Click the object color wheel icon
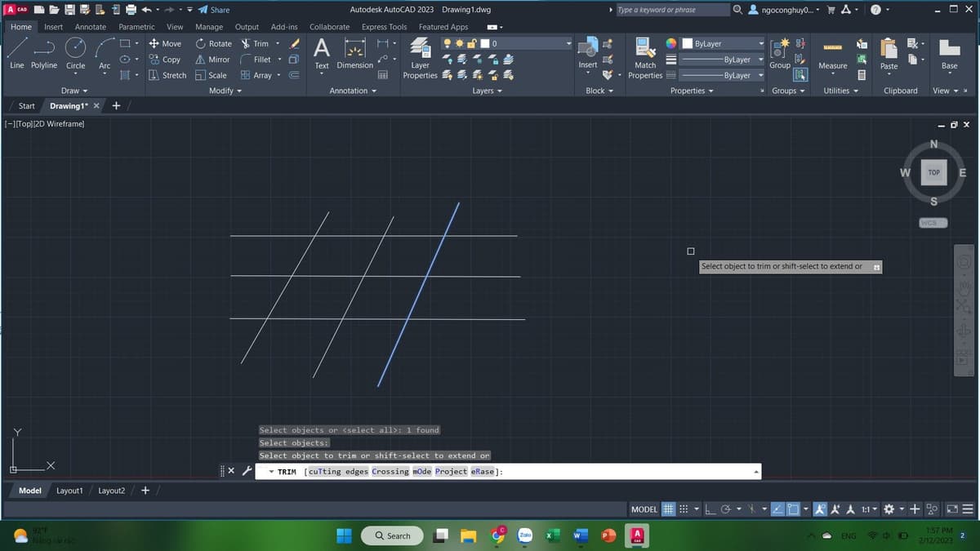Screen dimensions: 980x551 pyautogui.click(x=670, y=43)
